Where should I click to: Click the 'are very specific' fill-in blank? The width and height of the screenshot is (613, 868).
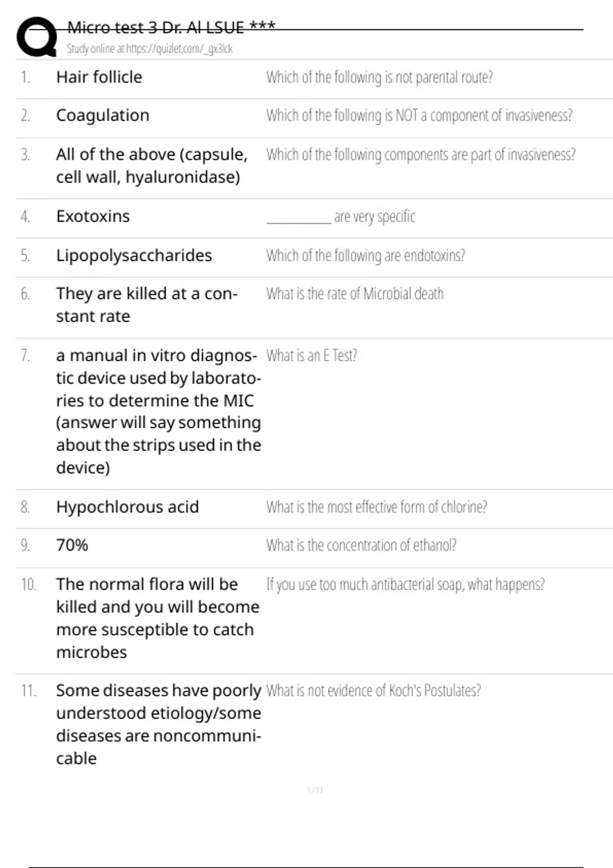click(299, 218)
